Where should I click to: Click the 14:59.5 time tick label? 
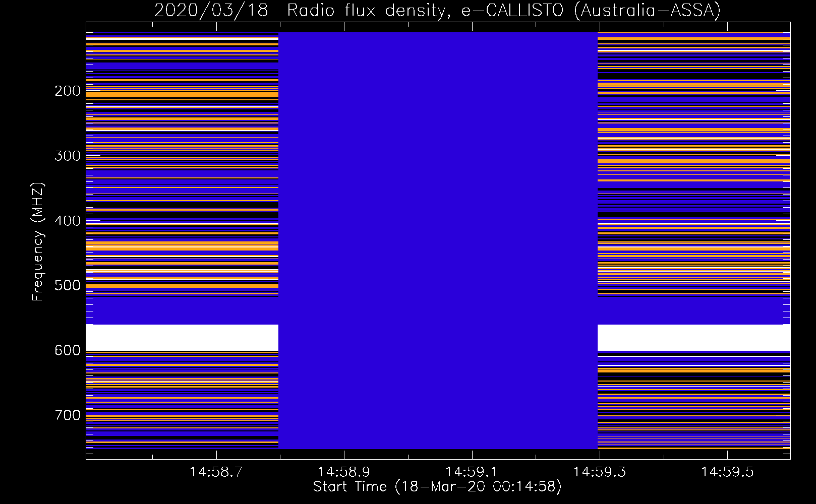pyautogui.click(x=727, y=472)
